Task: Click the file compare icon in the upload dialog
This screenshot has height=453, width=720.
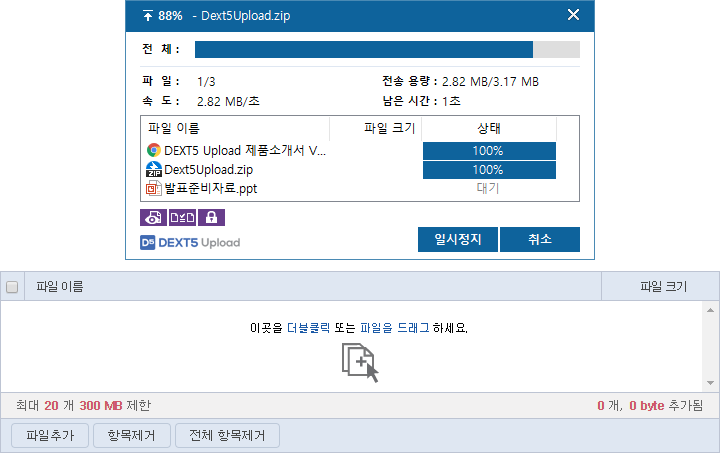Action: [182, 217]
